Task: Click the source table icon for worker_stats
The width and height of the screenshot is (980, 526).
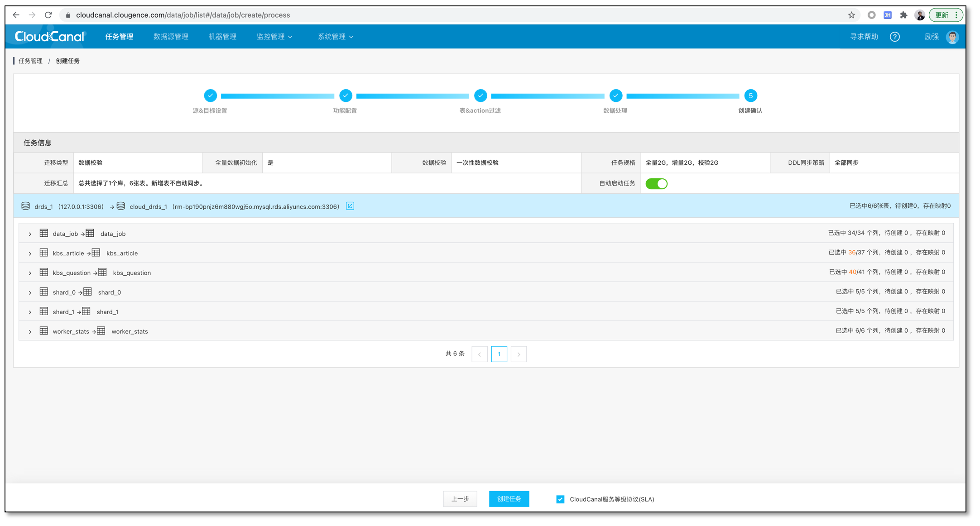Action: pos(43,330)
